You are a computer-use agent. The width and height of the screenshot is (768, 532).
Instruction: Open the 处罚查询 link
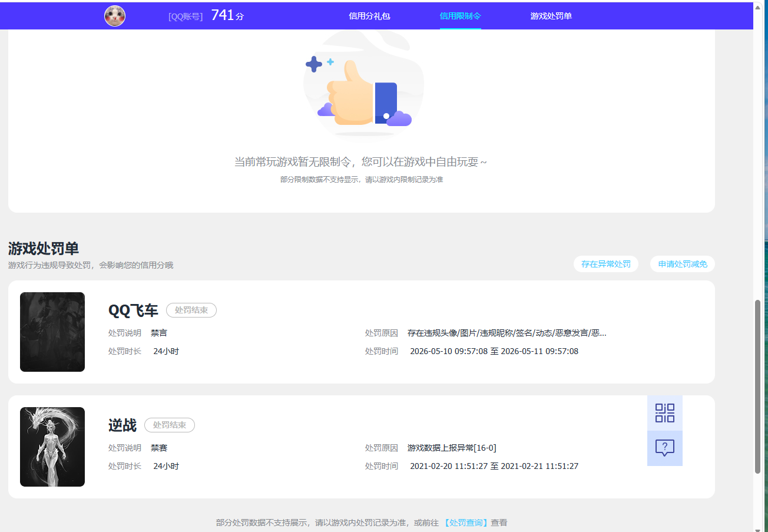pyautogui.click(x=465, y=523)
